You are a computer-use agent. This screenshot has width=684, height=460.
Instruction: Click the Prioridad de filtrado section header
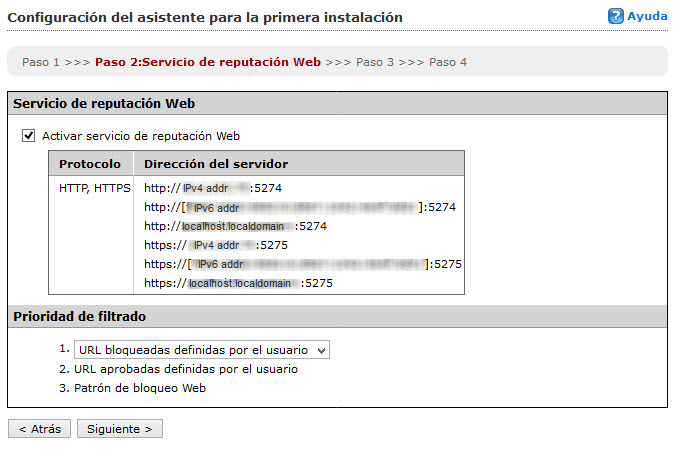(80, 317)
